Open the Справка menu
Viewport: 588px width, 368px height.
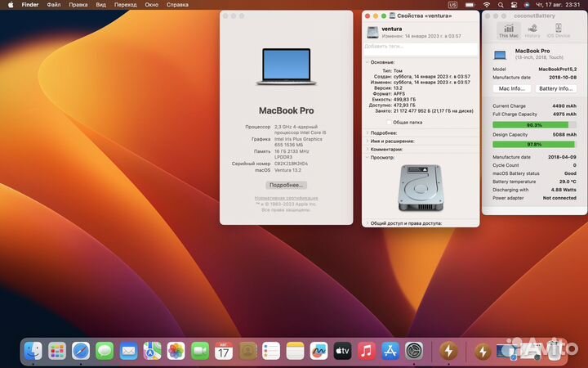[x=177, y=5]
